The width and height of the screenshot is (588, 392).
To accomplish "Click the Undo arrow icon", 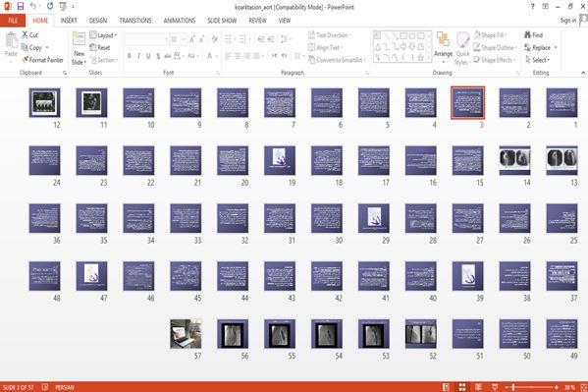I will (33, 6).
